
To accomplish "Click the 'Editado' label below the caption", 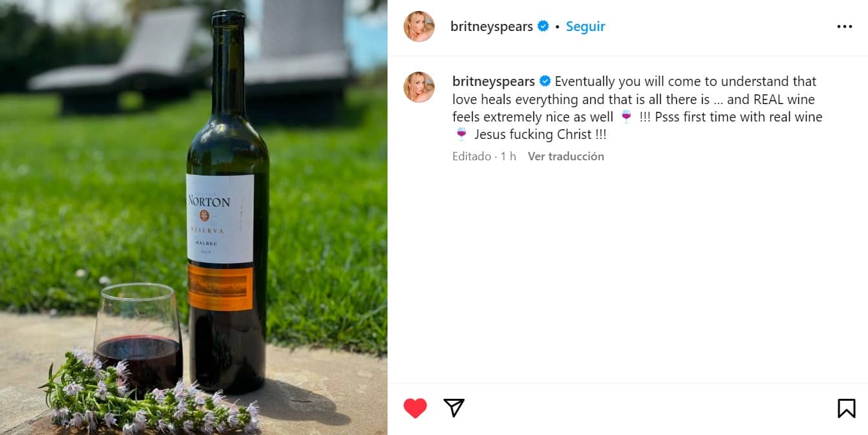I will [471, 156].
